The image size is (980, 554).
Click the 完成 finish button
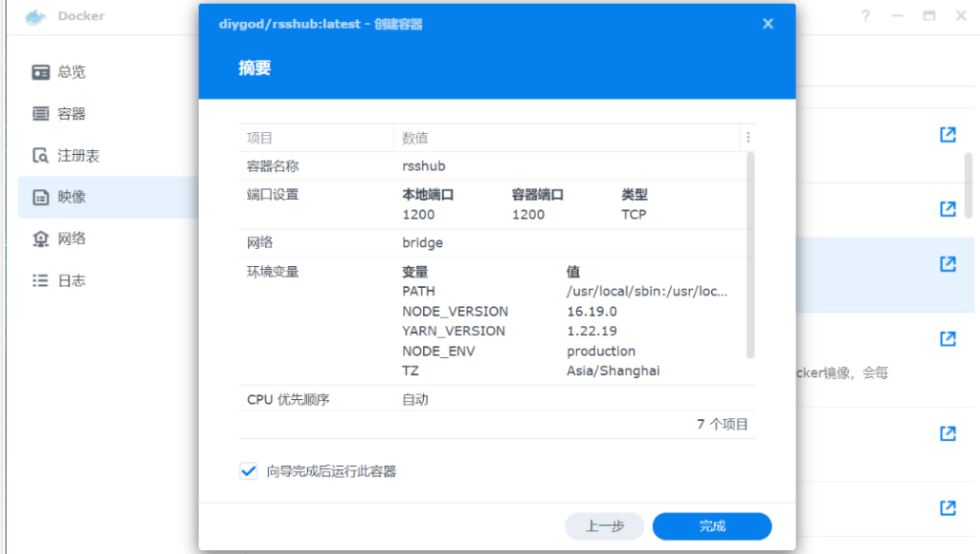point(712,526)
